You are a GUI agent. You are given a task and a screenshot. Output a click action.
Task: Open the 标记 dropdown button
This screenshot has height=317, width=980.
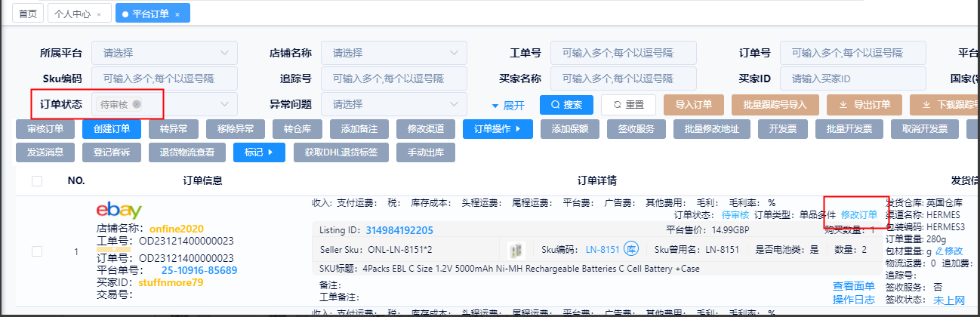[260, 152]
